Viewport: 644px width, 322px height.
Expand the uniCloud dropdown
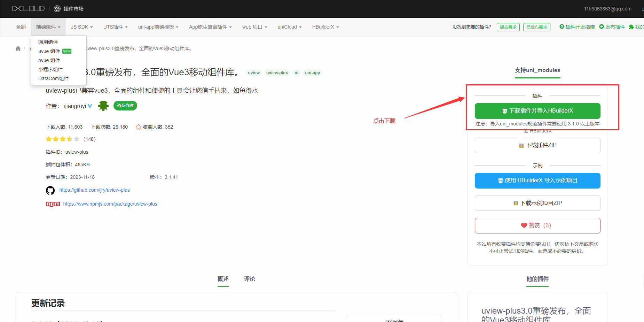pyautogui.click(x=290, y=27)
